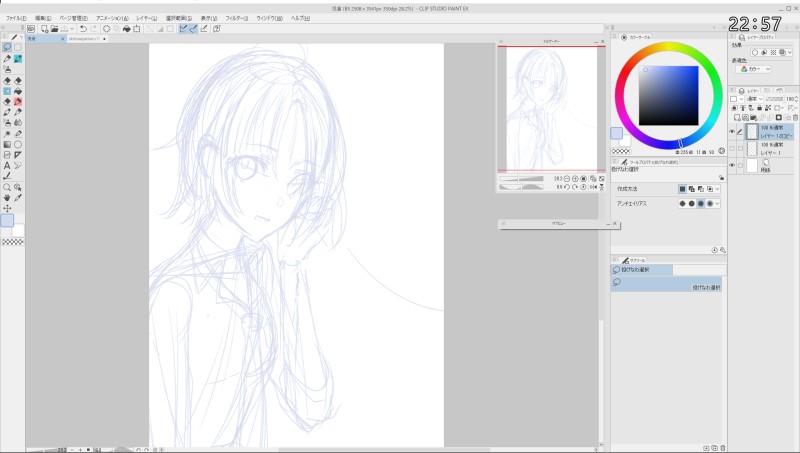800x453 pixels.
Task: Create a new layer folder in the Layer panel
Action: tap(754, 117)
